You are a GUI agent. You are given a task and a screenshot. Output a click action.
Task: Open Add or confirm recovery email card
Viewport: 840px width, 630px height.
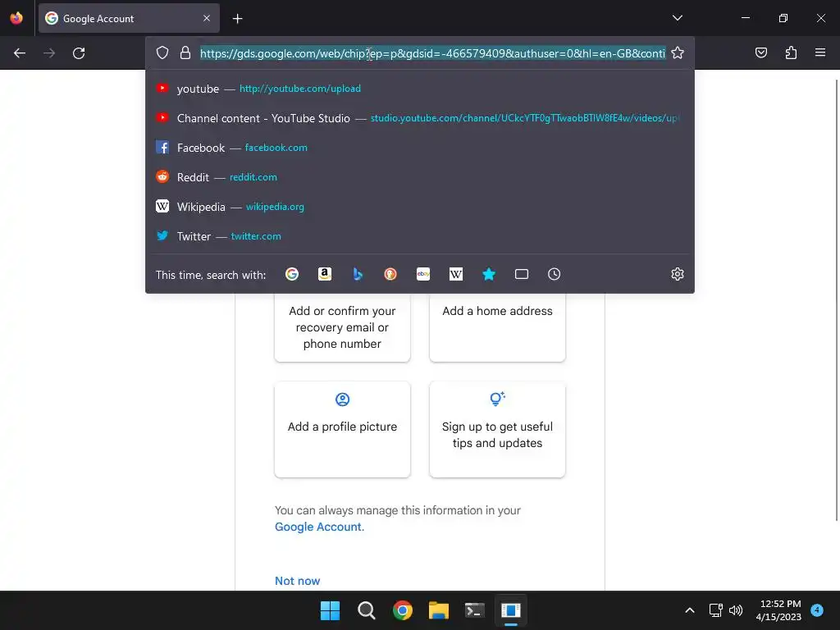pos(342,327)
